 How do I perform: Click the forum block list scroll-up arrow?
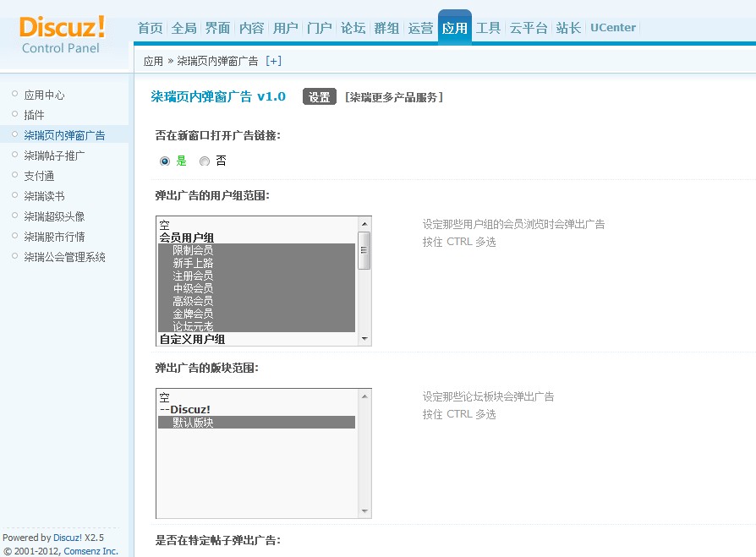coord(364,396)
